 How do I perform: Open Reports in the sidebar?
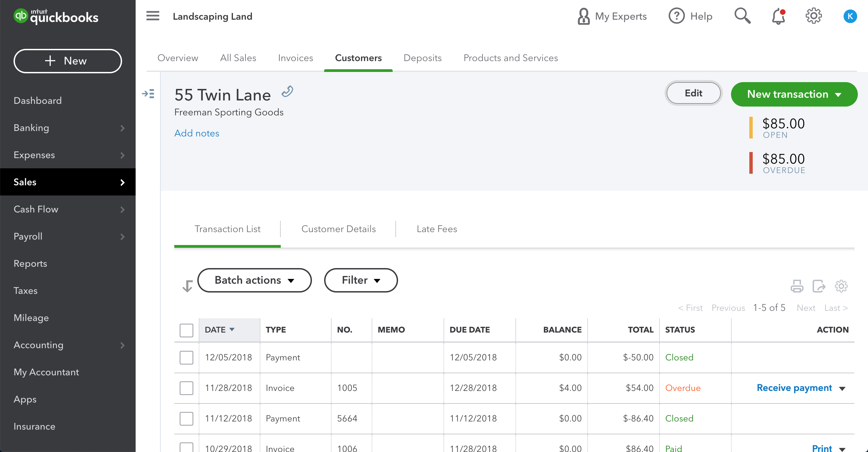pos(30,264)
